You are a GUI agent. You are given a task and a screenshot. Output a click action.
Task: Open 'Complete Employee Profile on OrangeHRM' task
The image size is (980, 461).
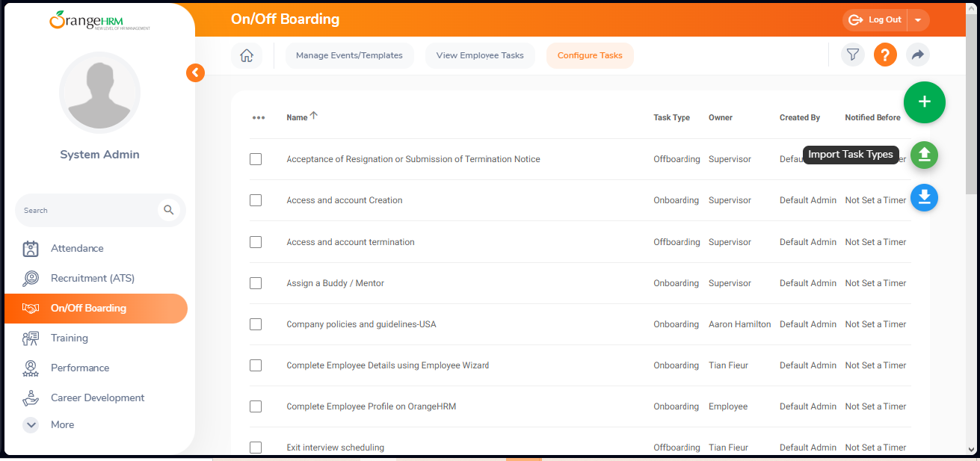click(372, 406)
